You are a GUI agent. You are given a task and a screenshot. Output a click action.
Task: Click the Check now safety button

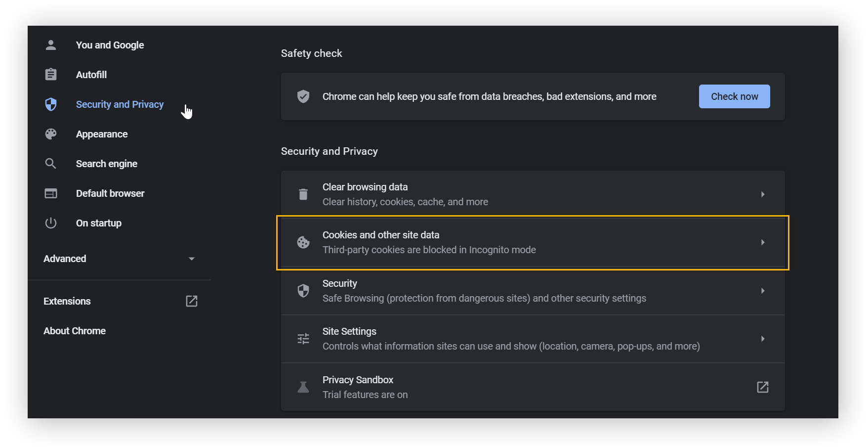(x=734, y=96)
